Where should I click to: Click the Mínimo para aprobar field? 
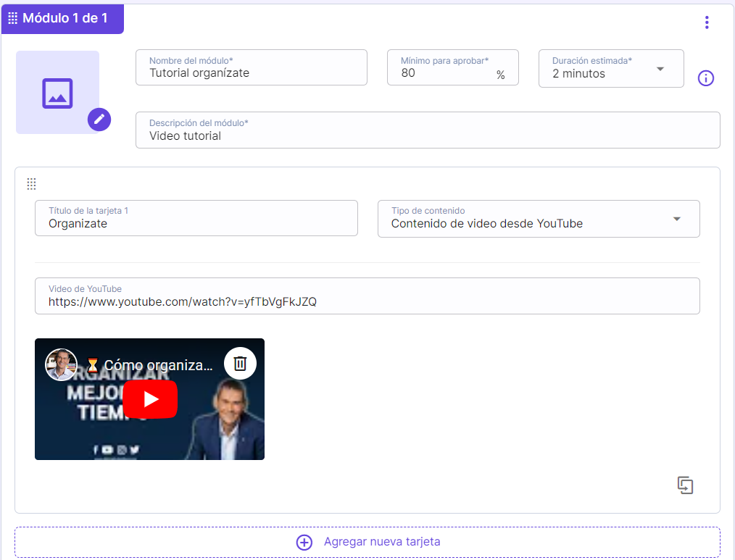[x=453, y=67]
